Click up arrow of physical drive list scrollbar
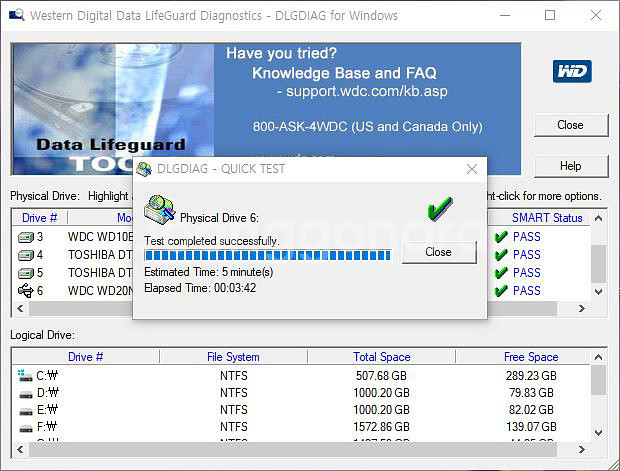This screenshot has height=471, width=620. pyautogui.click(x=599, y=218)
